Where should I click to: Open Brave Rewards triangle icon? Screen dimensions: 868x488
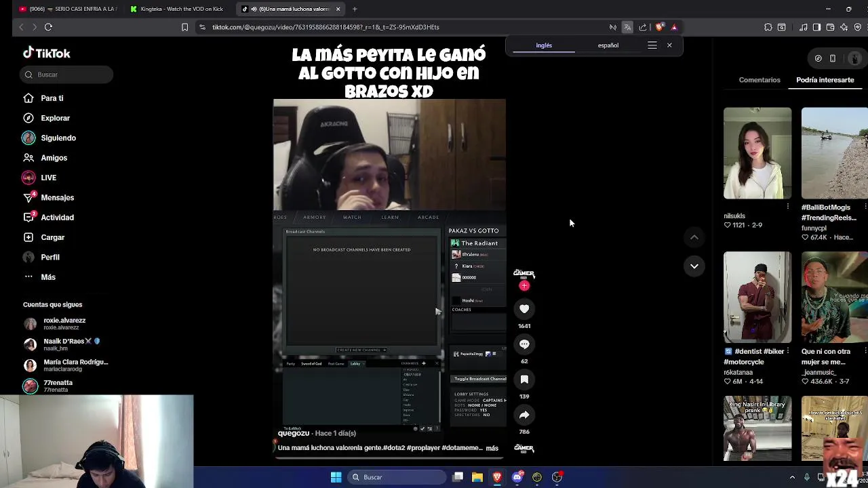click(x=674, y=27)
